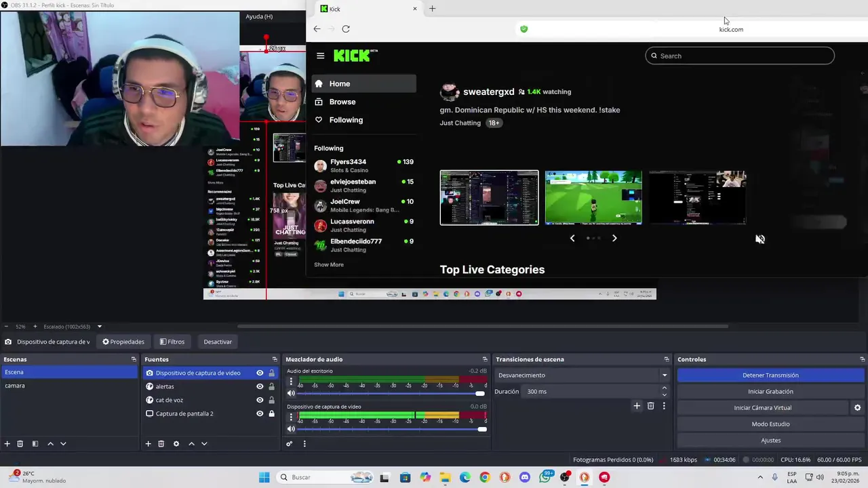The height and width of the screenshot is (488, 868).
Task: Mute Dispositivo de captura de video audio
Action: click(x=291, y=429)
